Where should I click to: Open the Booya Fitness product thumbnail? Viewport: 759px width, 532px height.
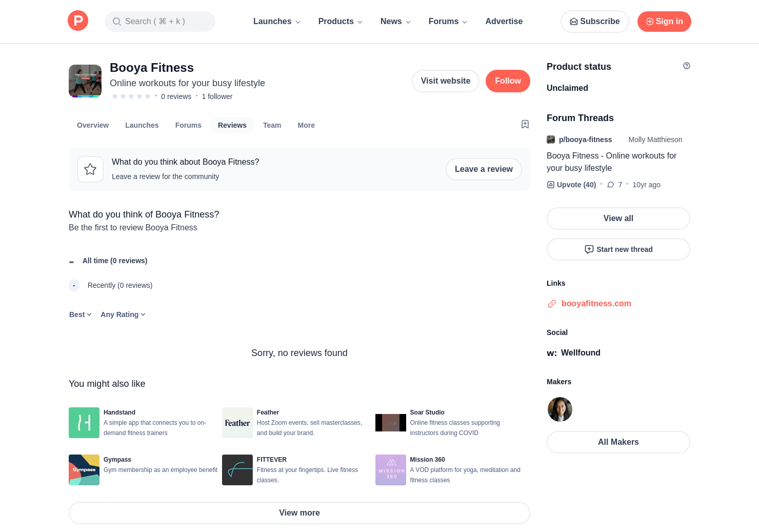[85, 81]
